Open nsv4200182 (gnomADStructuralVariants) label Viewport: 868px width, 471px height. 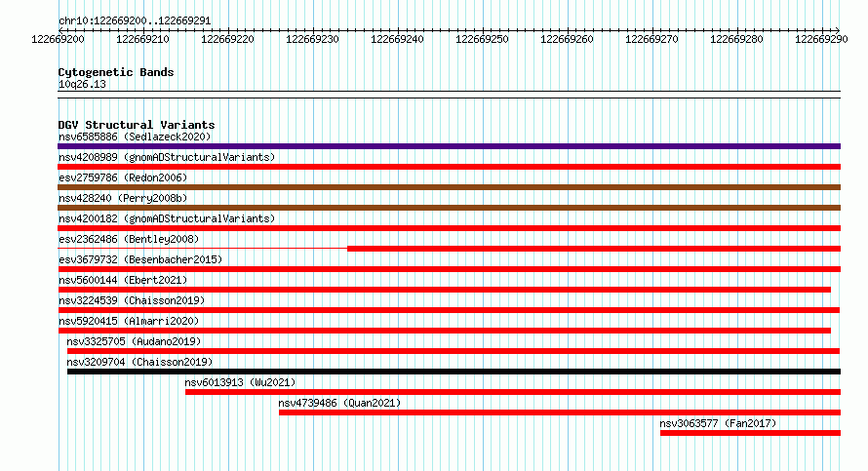pyautogui.click(x=167, y=218)
